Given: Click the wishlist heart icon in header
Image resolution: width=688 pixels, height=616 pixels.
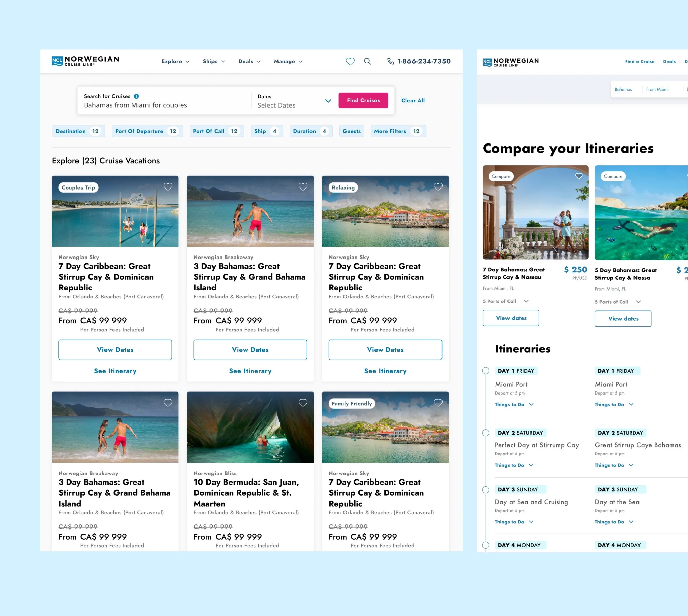Looking at the screenshot, I should [350, 61].
